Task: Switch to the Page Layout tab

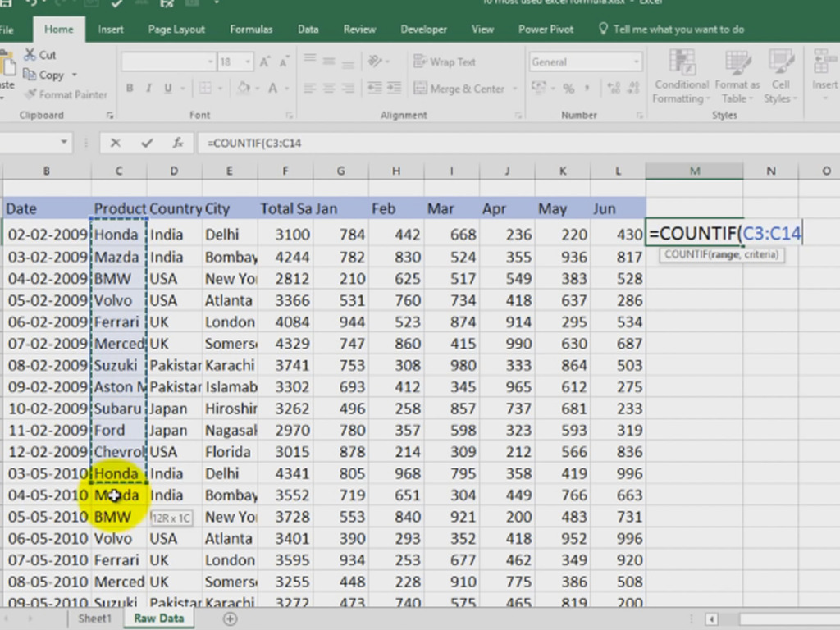Action: coord(176,30)
